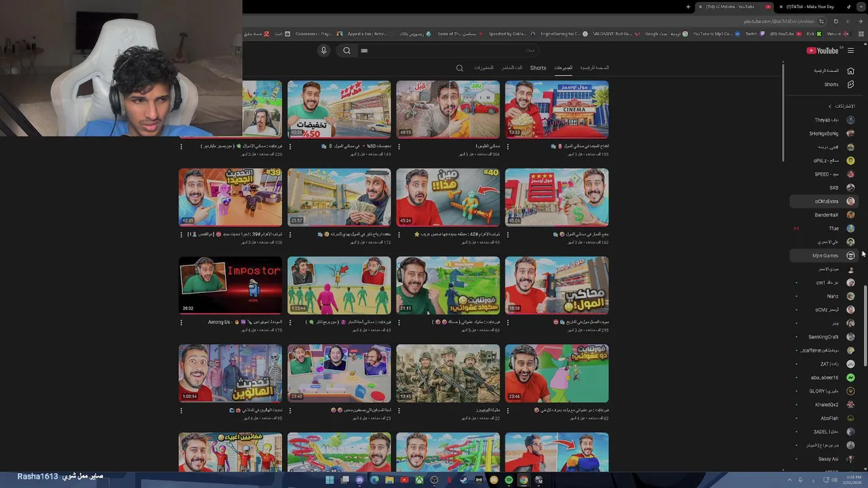The width and height of the screenshot is (868, 488).
Task: Reload the page in the browser
Action: tap(835, 21)
